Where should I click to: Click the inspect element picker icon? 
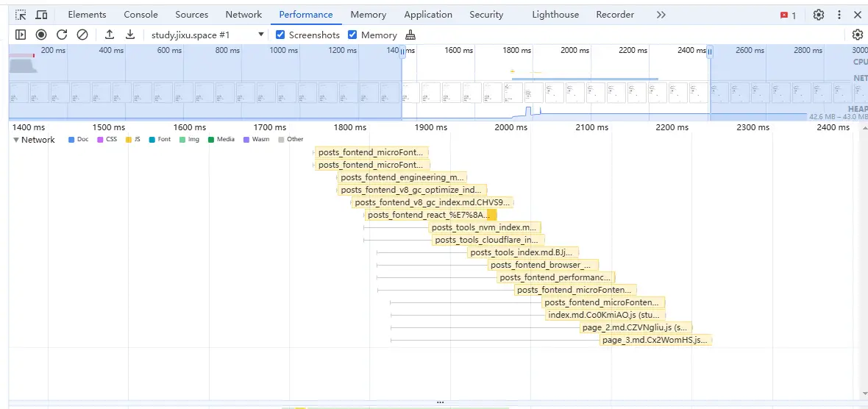pyautogui.click(x=21, y=15)
